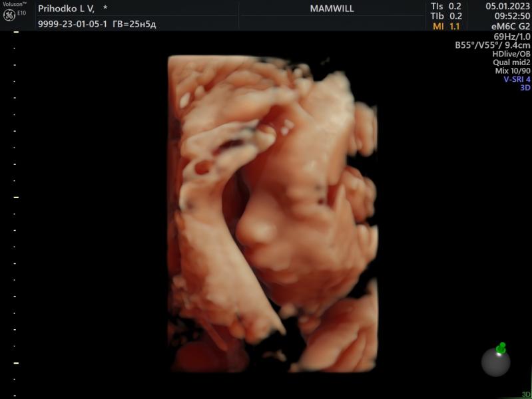This screenshot has width=532, height=399.
Task: Click the 3D light source sphere icon
Action: [x=495, y=362]
